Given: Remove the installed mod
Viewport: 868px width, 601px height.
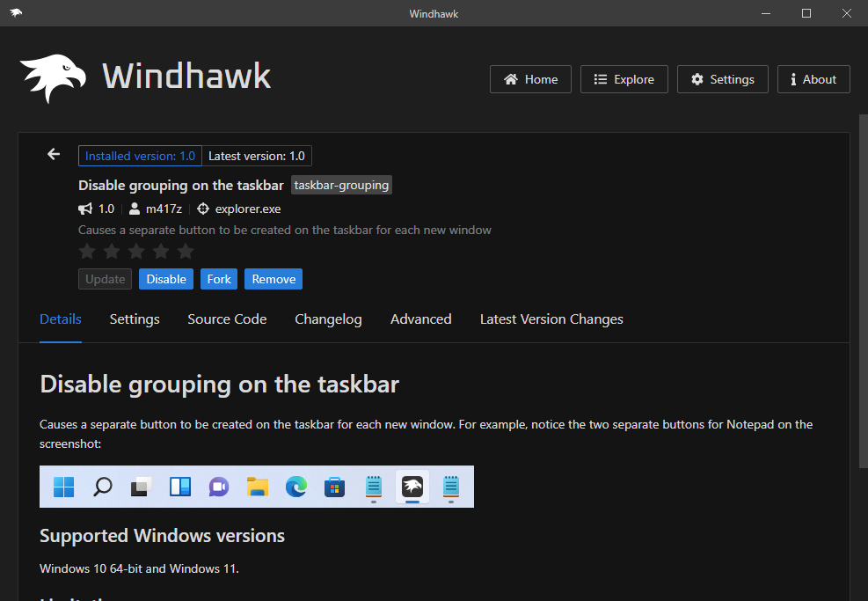Looking at the screenshot, I should [x=274, y=279].
